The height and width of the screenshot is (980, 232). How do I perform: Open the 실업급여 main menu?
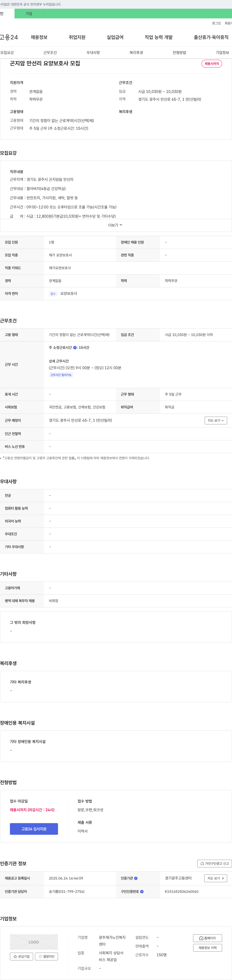[x=115, y=37]
